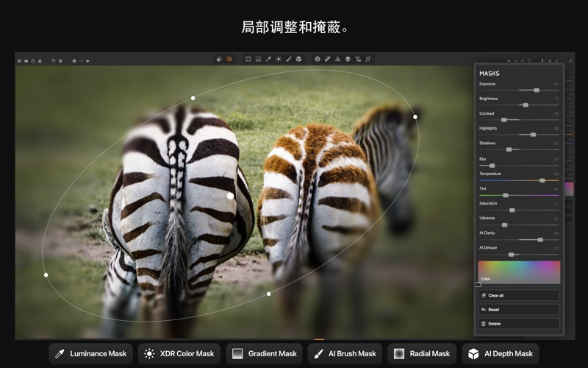Click the fullscreen expand arrow icon
Screen dimensions: 588x368
point(570,60)
